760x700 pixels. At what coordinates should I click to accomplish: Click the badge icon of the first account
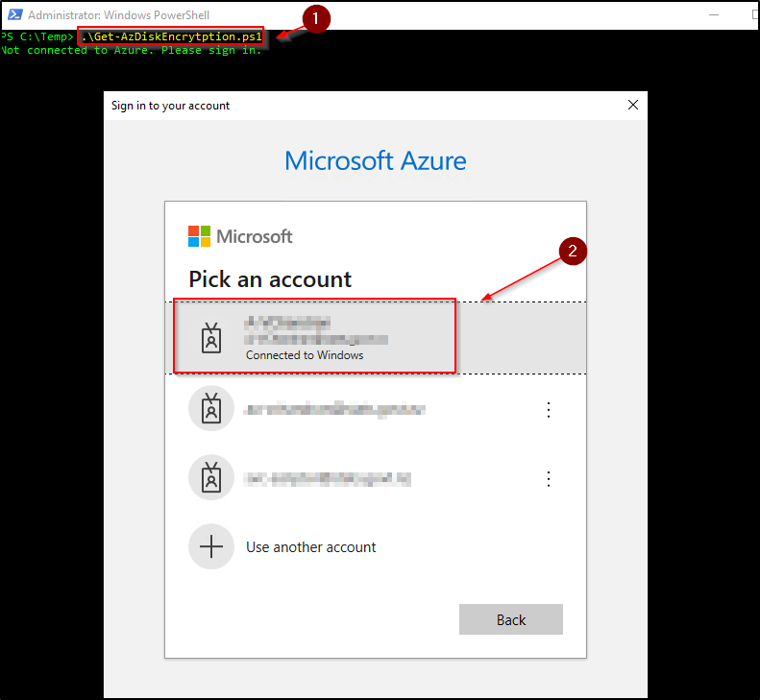pos(211,338)
